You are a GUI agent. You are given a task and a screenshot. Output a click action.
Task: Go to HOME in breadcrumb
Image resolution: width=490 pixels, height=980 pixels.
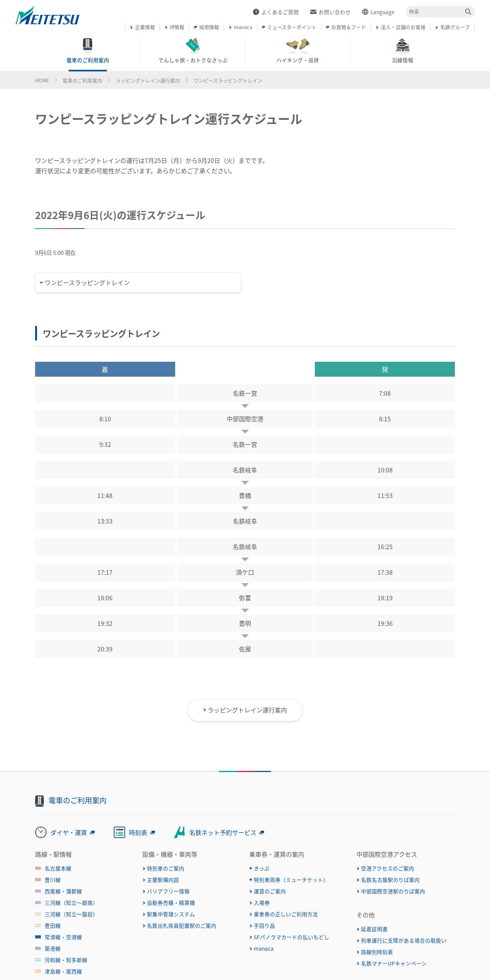click(42, 81)
